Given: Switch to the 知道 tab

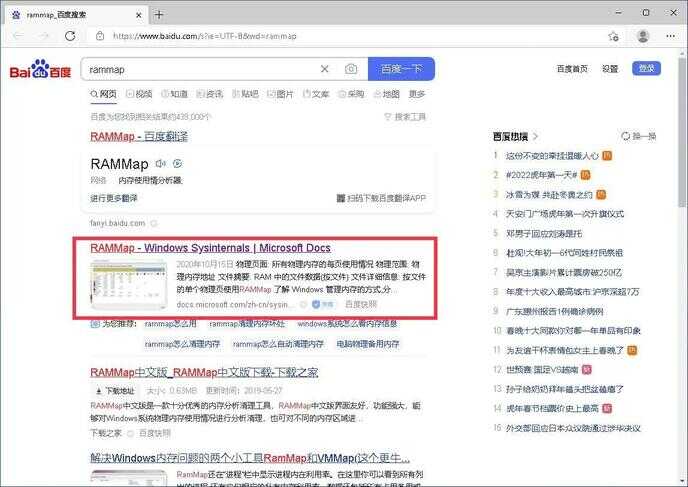Looking at the screenshot, I should point(175,94).
